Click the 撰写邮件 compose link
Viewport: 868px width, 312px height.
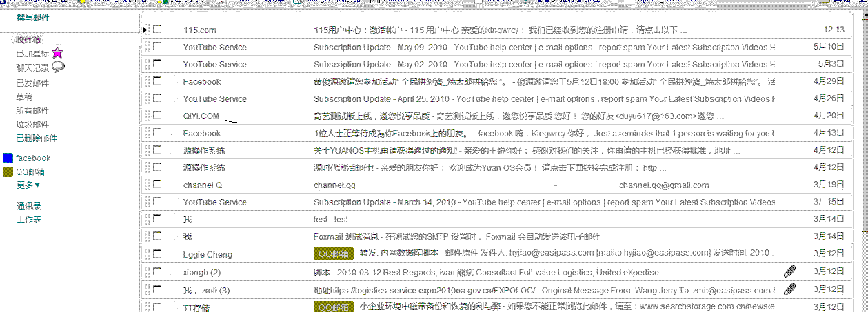33,17
